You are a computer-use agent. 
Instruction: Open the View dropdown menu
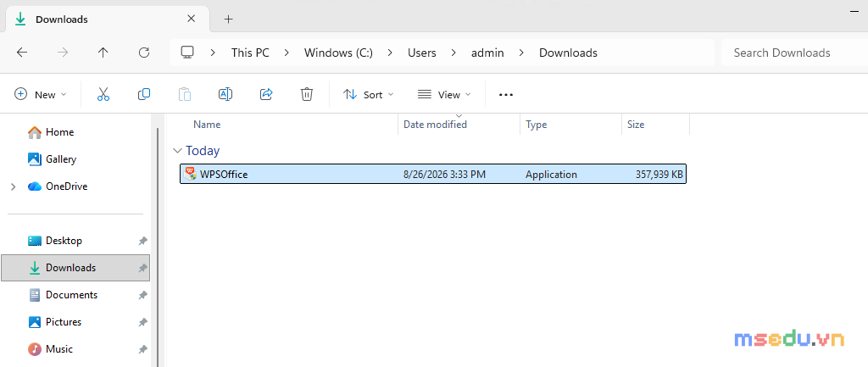(x=444, y=94)
